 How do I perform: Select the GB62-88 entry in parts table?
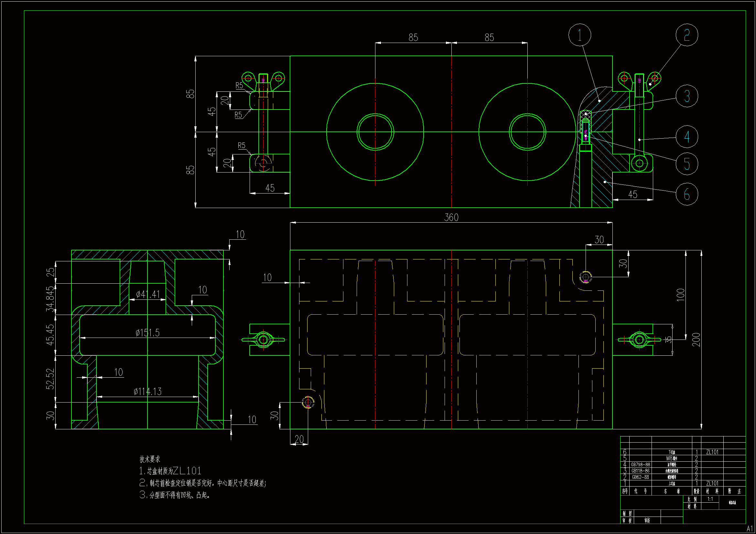[x=640, y=477]
